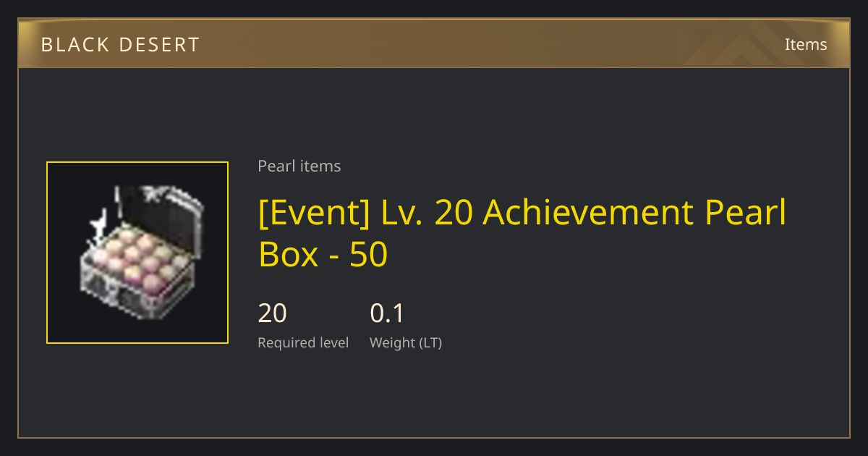Viewport: 868px width, 456px height.
Task: Click the "Lv. 20" text in the title
Action: (x=426, y=213)
